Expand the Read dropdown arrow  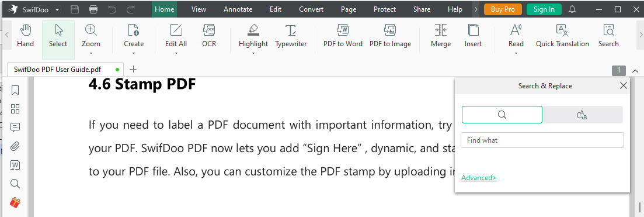click(516, 53)
